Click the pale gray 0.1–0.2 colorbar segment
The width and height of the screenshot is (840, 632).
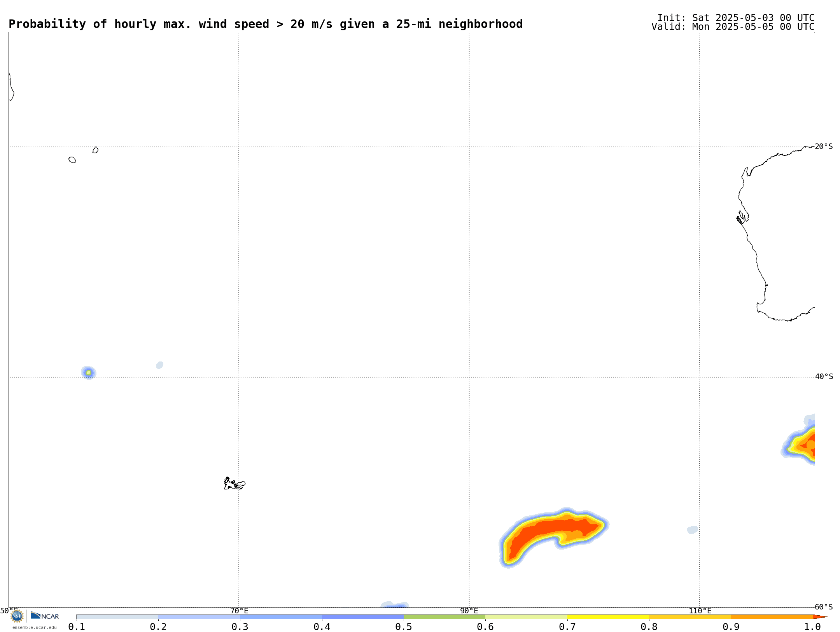click(117, 617)
